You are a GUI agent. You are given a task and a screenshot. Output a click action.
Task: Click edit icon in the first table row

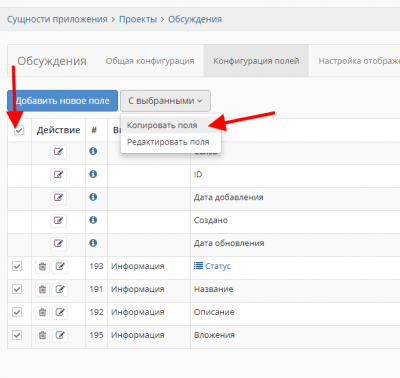(x=58, y=152)
